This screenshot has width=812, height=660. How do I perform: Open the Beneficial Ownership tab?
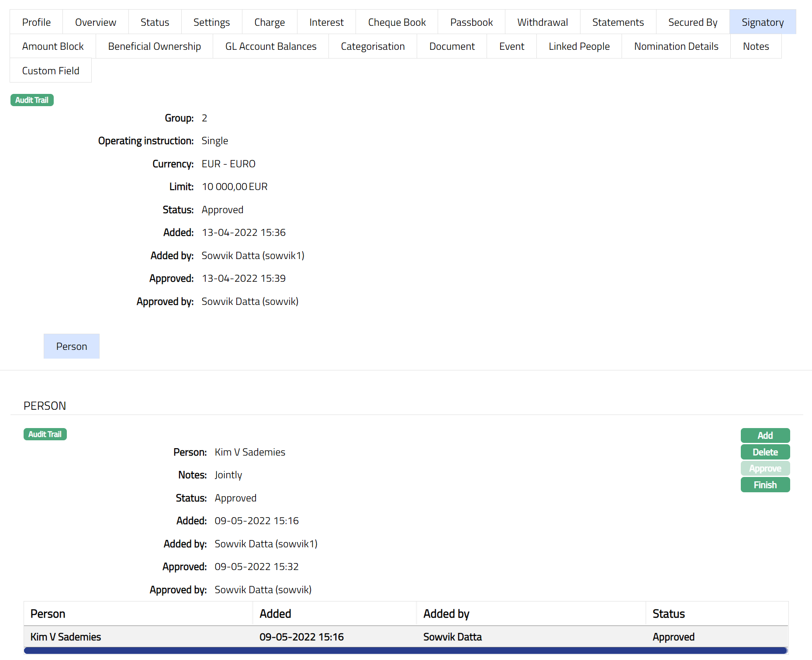154,46
